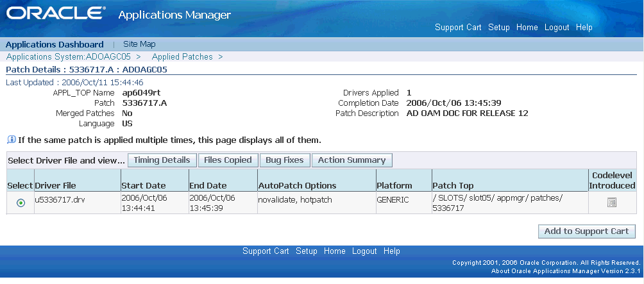View Timing Details for the driver

[162, 160]
